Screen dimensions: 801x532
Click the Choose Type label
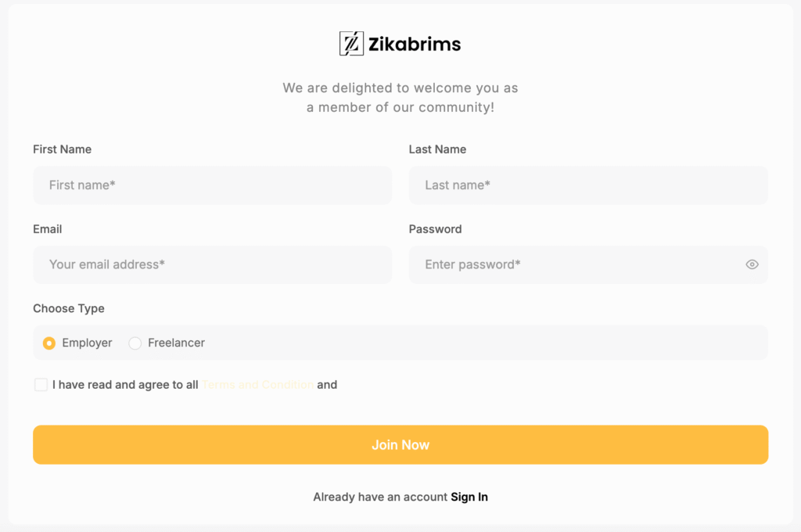tap(69, 308)
